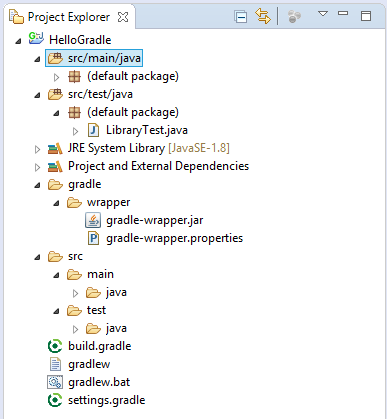The height and width of the screenshot is (419, 387).
Task: Expand the java folder under test
Action: tap(75, 329)
